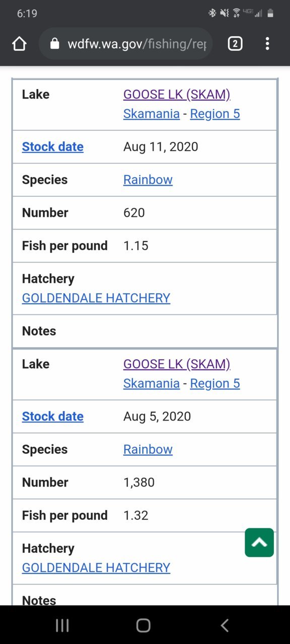Sort by first Stock date header link
290x644 pixels.
pyautogui.click(x=53, y=146)
